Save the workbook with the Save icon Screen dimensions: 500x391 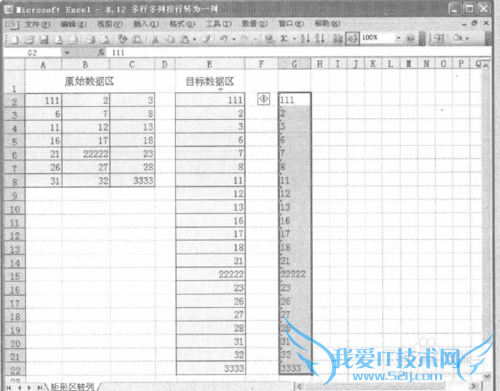pos(44,39)
